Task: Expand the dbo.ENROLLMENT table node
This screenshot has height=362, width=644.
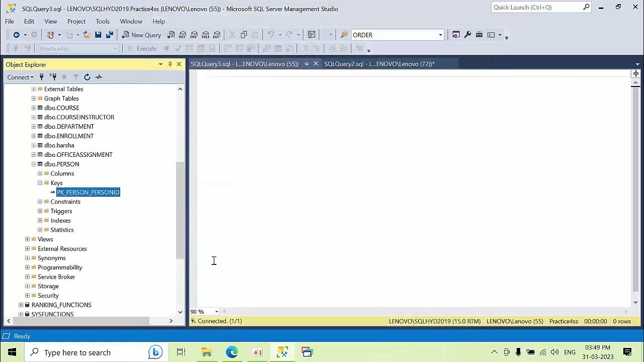Action: tap(34, 136)
